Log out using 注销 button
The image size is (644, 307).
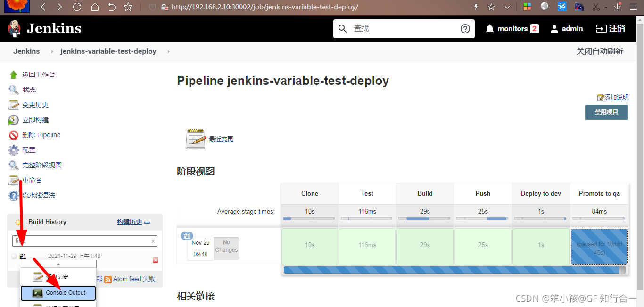click(x=611, y=29)
